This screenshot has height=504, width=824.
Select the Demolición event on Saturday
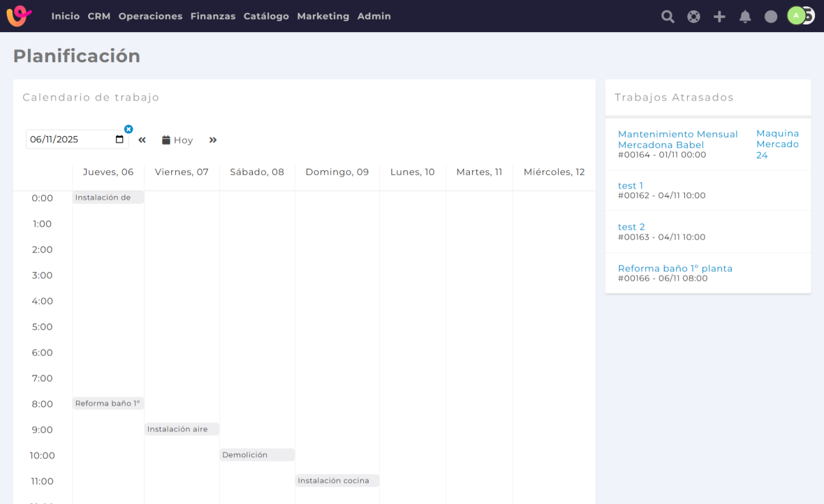(x=256, y=455)
